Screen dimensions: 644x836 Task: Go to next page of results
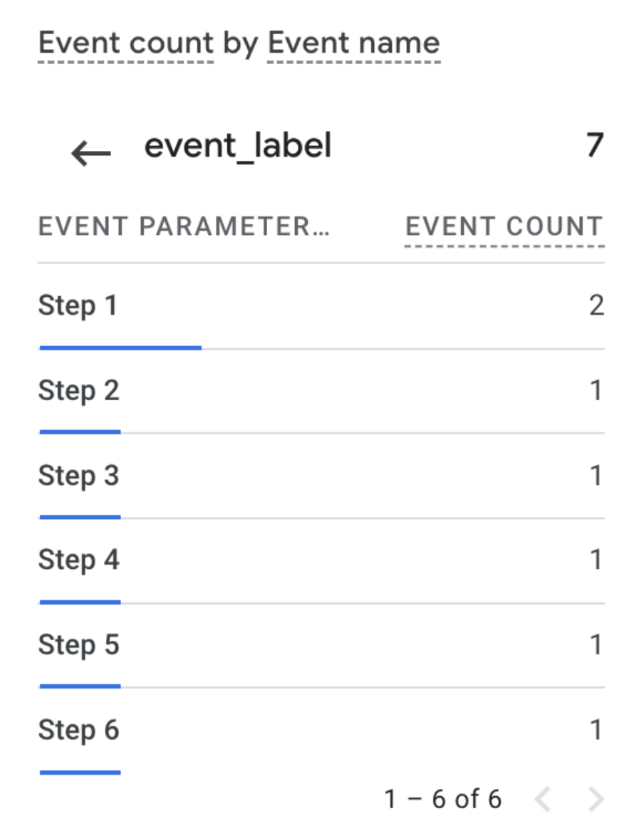[596, 800]
